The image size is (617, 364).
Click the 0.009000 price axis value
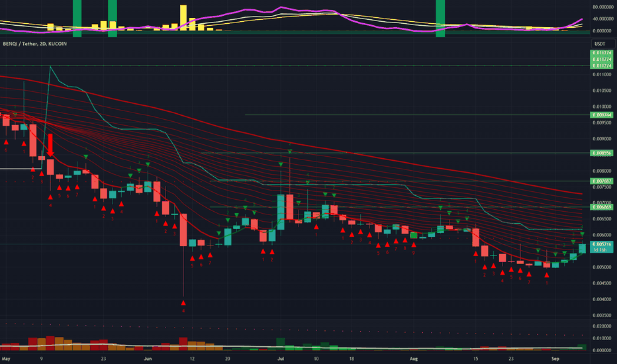pos(602,139)
